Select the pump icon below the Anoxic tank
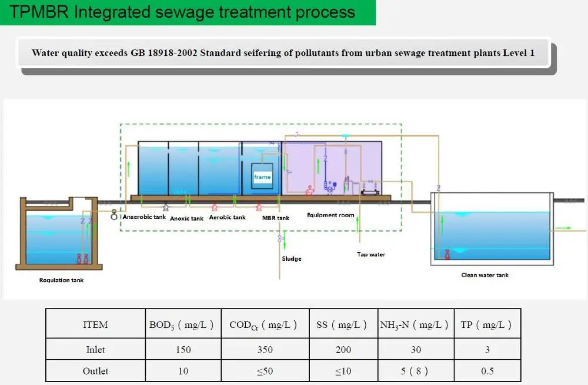Viewport: 588px width, 385px height. 165,207
